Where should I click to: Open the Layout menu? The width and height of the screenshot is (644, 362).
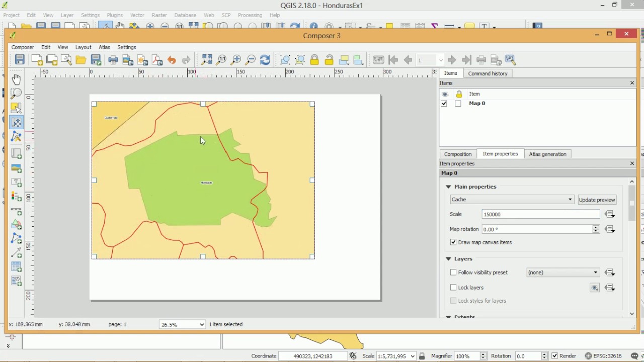[83, 47]
